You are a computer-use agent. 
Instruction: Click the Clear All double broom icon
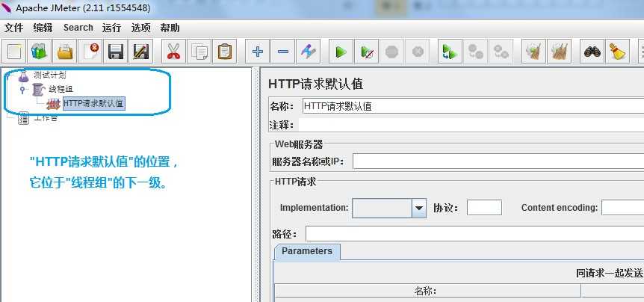pyautogui.click(x=560, y=52)
